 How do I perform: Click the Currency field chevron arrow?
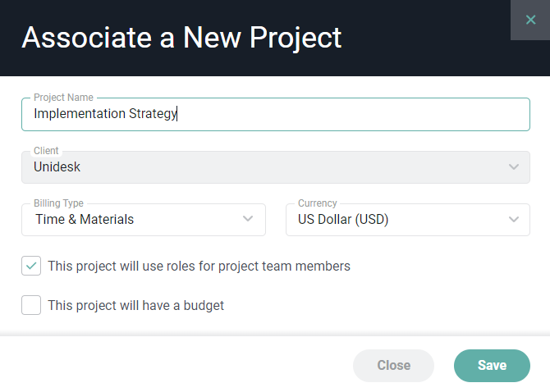click(x=514, y=219)
